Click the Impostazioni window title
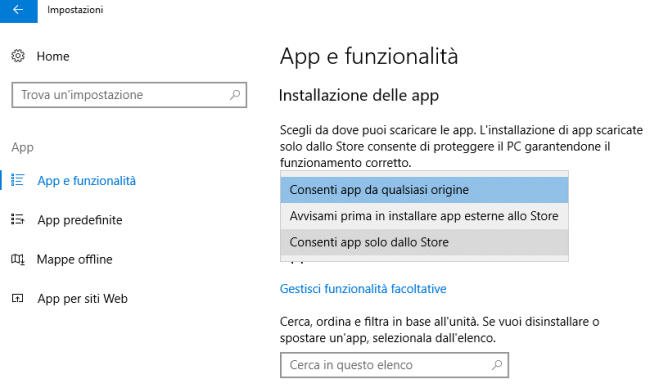650x388 pixels. click(x=75, y=10)
